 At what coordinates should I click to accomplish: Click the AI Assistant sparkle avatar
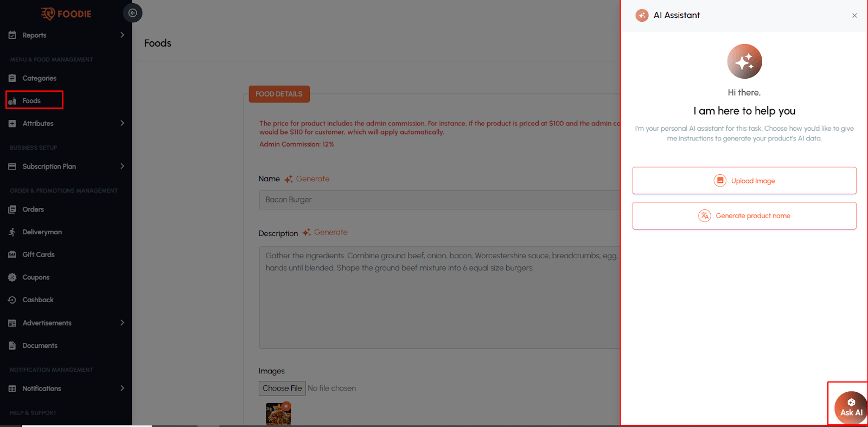(744, 61)
